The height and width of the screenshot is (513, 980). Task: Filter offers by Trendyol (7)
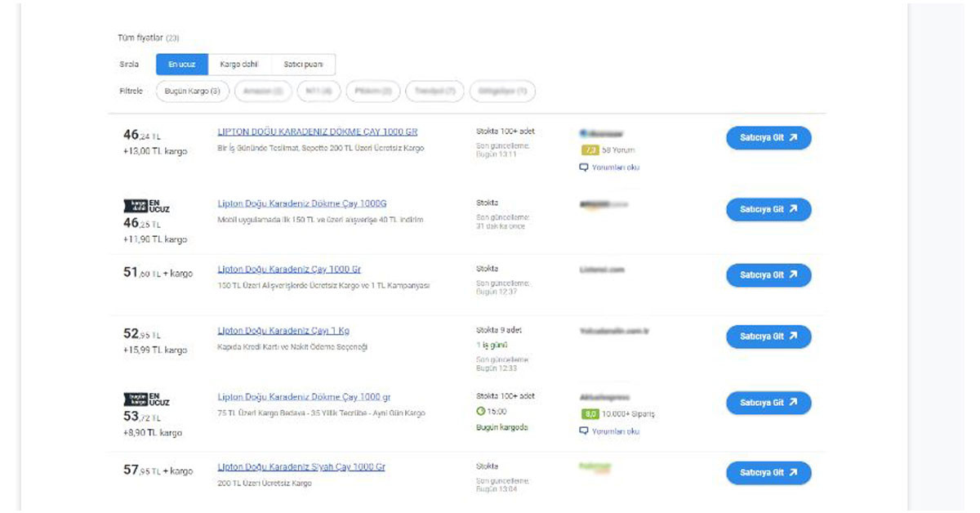click(434, 91)
